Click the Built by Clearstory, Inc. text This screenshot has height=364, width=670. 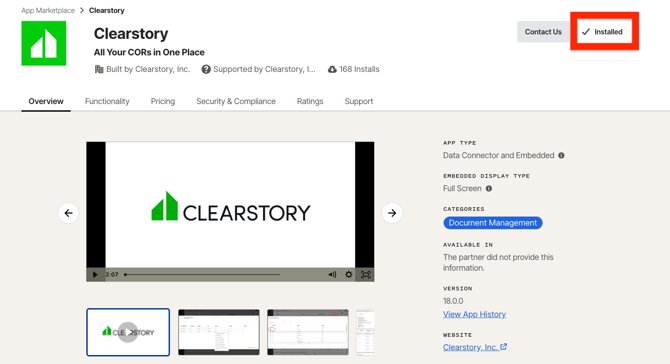tap(148, 69)
